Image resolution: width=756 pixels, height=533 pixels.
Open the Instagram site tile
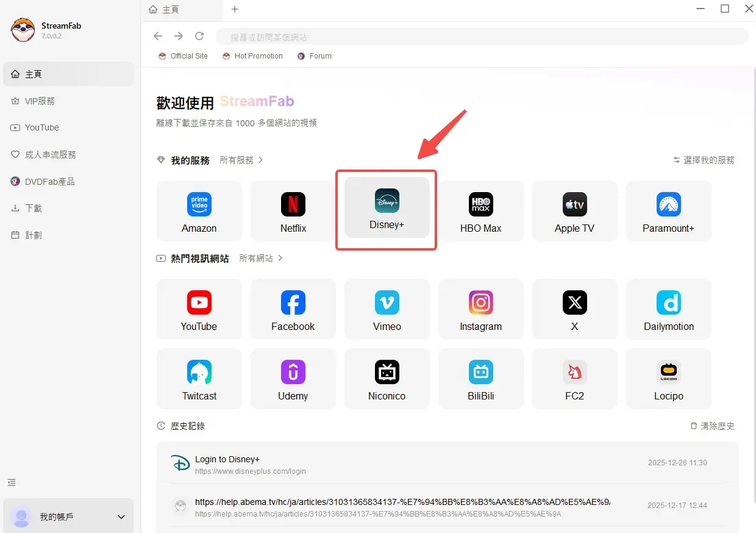tap(481, 309)
